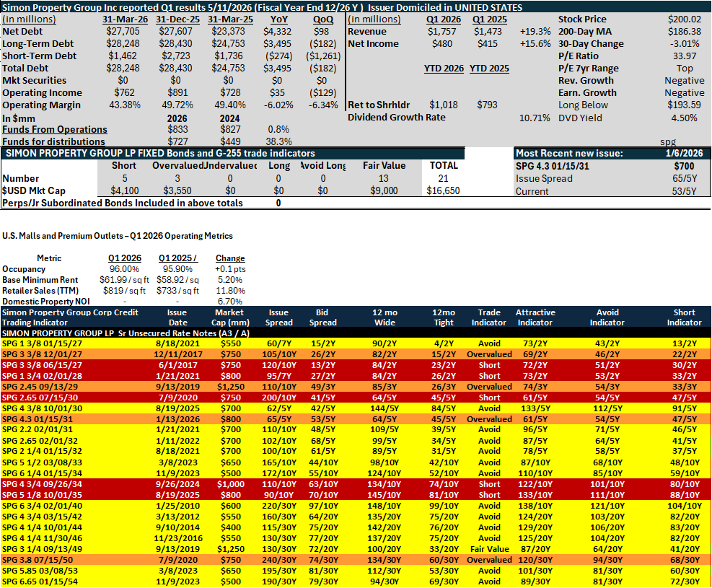Select the DVD Yield value 4.50%

684,118
